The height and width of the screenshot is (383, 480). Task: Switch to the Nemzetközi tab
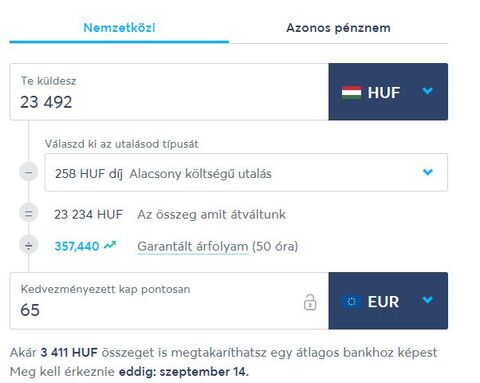[119, 28]
